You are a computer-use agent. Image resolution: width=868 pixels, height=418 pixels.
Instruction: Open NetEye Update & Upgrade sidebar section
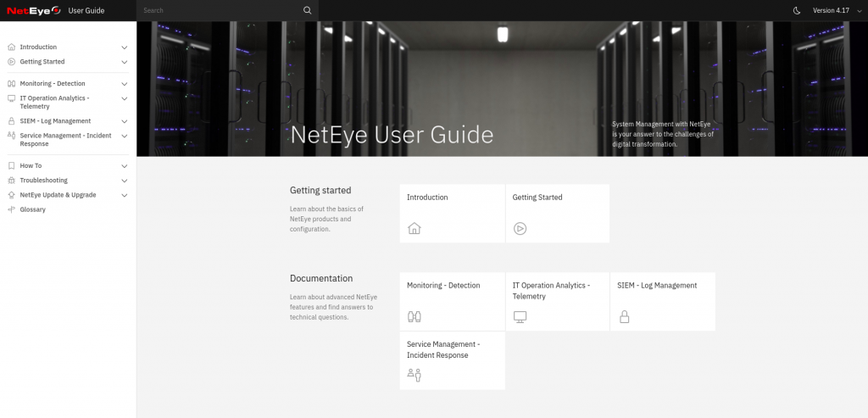click(x=58, y=195)
